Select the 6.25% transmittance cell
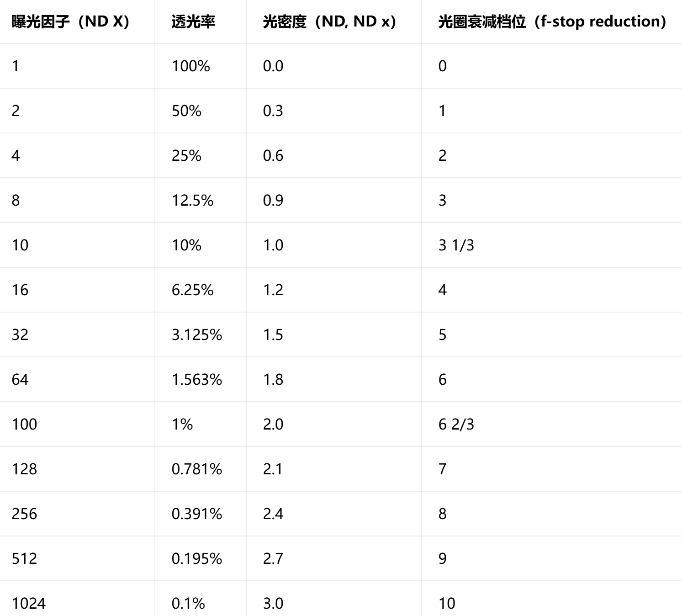682x616 pixels. click(x=192, y=290)
